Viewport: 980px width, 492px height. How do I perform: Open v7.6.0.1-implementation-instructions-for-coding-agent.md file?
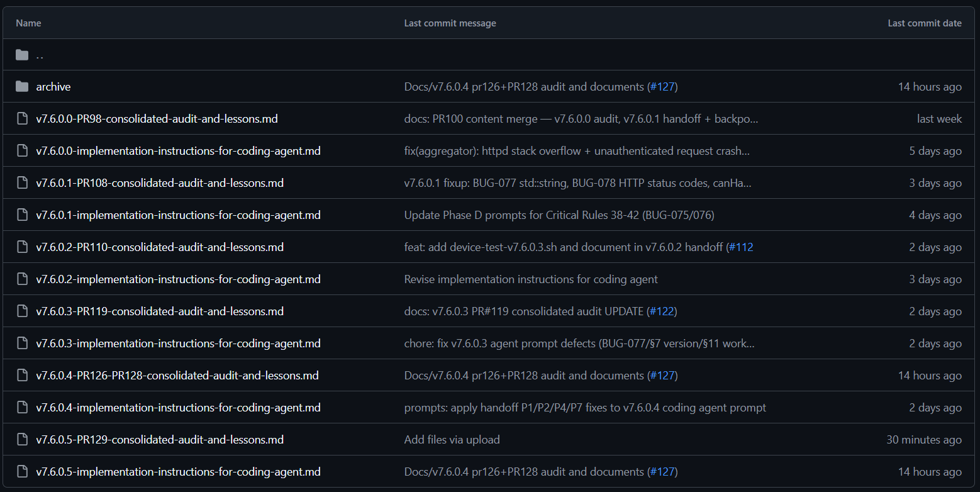click(x=178, y=215)
